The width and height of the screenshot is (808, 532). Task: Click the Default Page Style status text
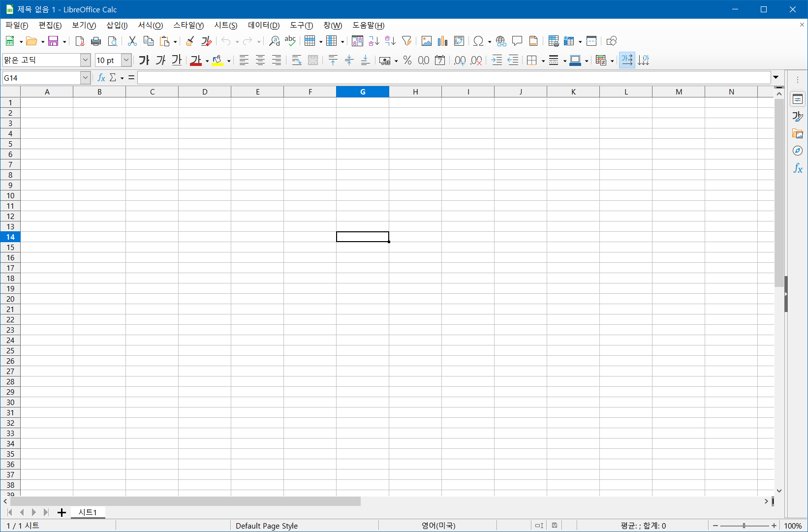267,526
